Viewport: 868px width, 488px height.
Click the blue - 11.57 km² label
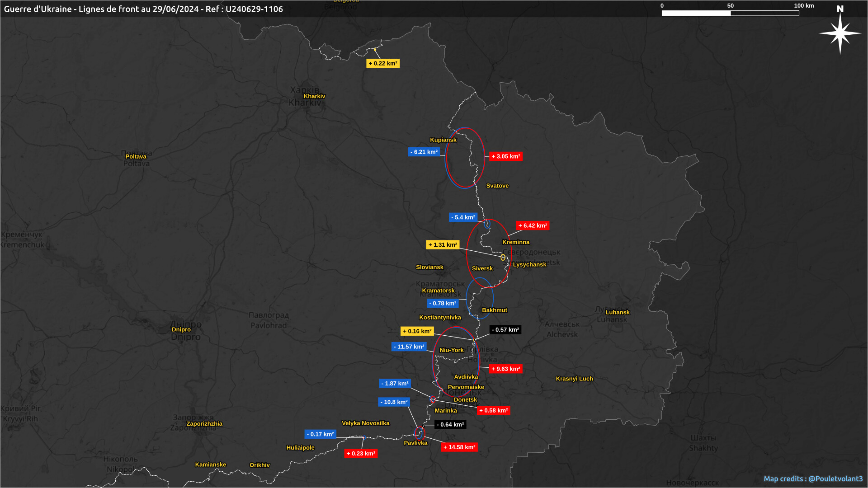(x=409, y=347)
